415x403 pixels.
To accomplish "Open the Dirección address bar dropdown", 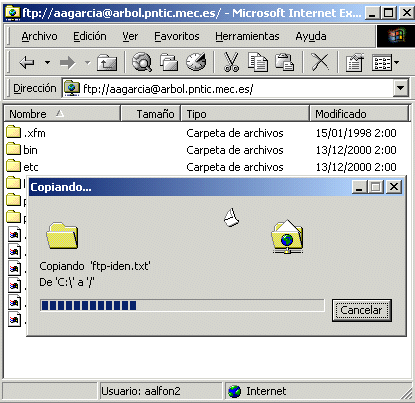I will tap(401, 88).
